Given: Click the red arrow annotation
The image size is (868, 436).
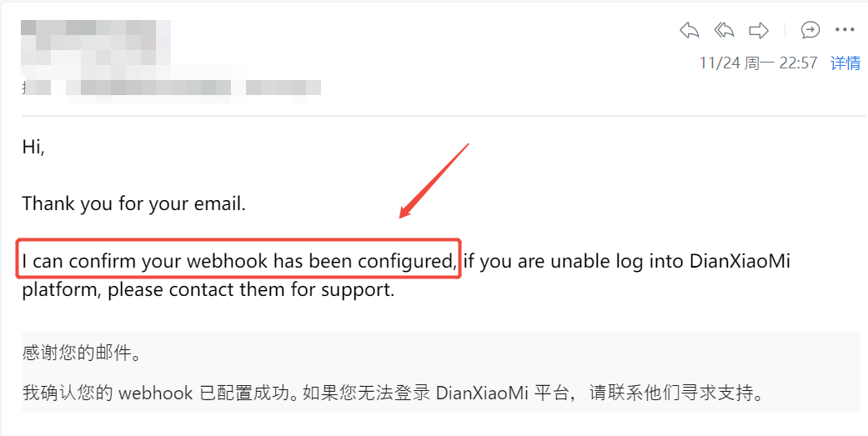Looking at the screenshot, I should [434, 181].
